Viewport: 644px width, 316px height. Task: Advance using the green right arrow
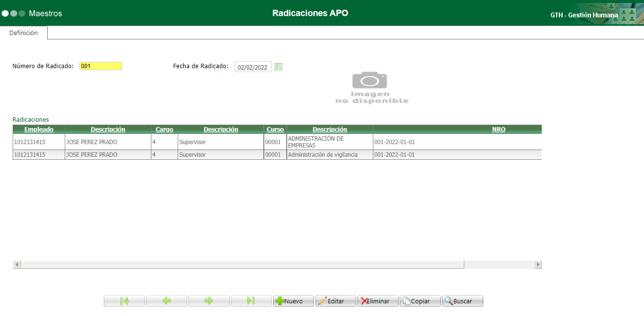tap(209, 300)
